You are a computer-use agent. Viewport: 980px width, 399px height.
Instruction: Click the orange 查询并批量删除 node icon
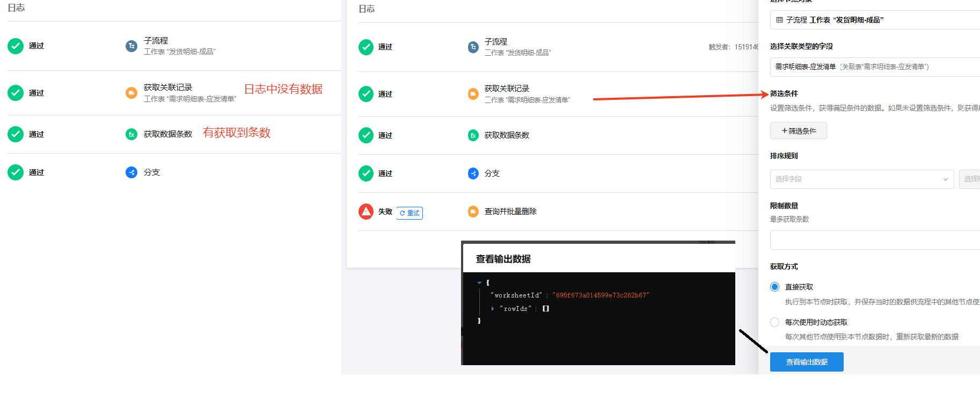473,212
